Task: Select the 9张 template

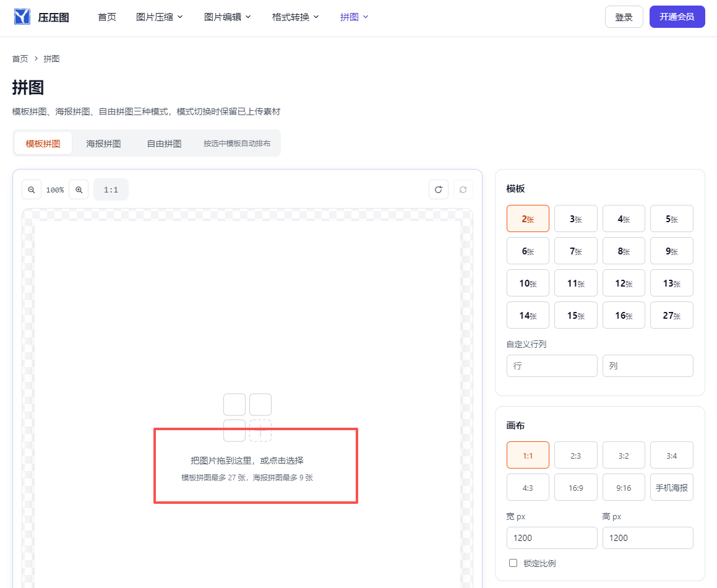Action: point(672,251)
